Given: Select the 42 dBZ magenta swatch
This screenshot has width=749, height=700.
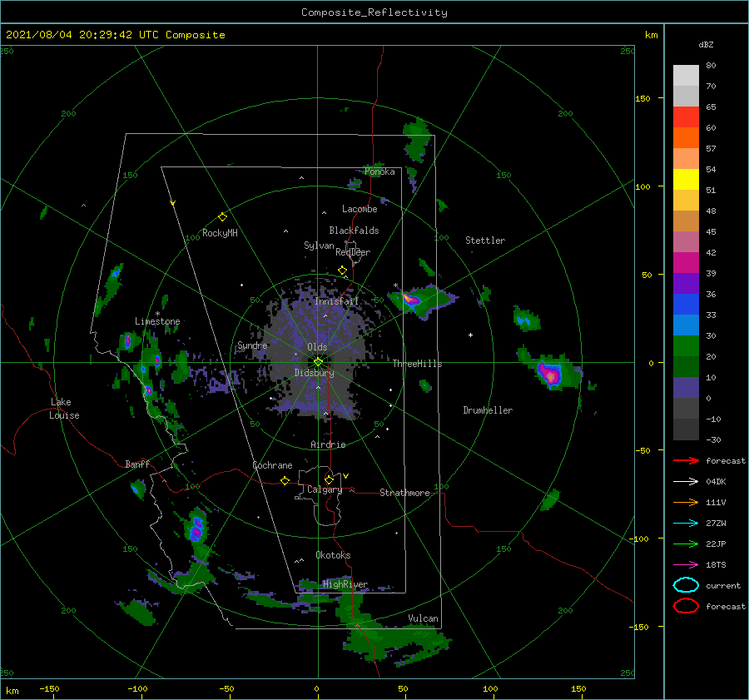Looking at the screenshot, I should pos(686,262).
